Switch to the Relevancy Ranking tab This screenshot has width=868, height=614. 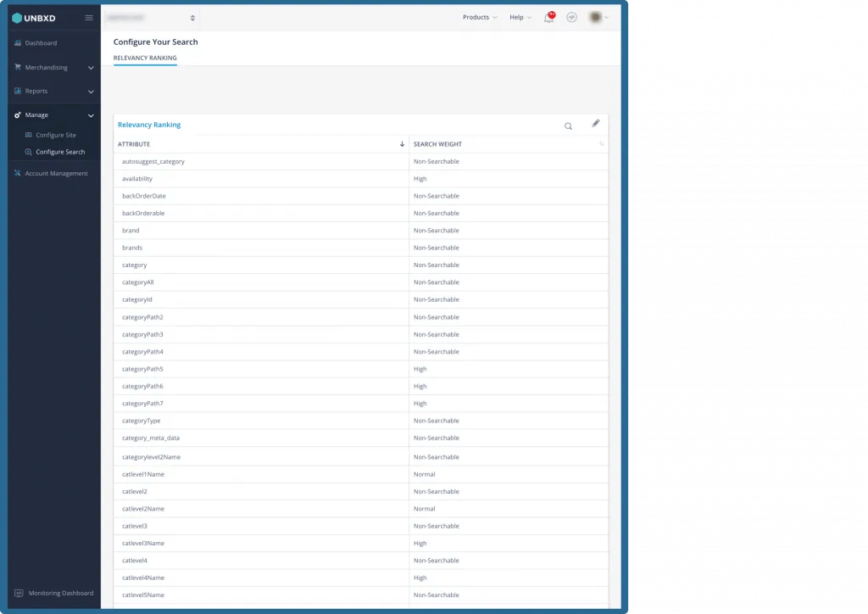point(145,58)
